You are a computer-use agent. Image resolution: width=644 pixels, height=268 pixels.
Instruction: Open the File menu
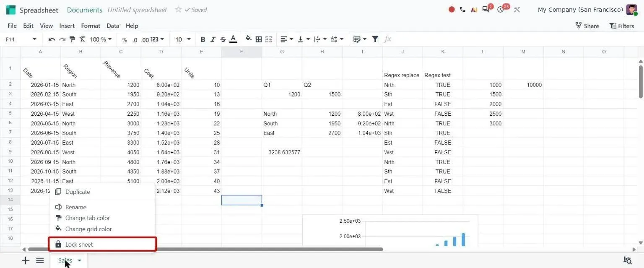point(12,26)
